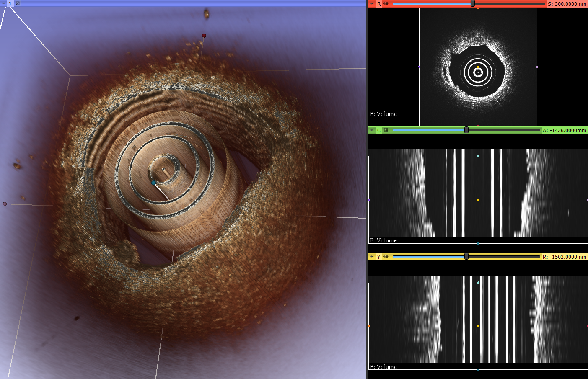The image size is (588, 379).
Task: Click the yellow center point in Green slice
Action: coord(478,200)
